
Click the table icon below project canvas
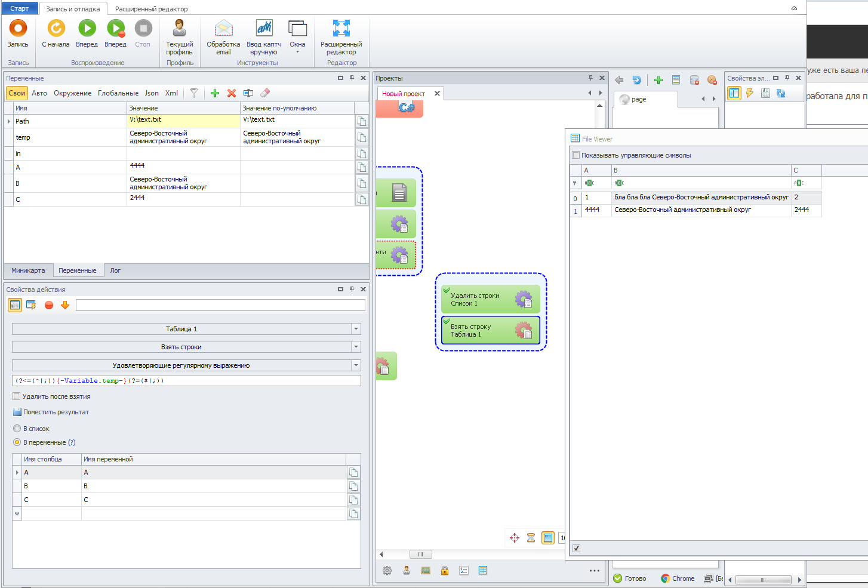click(x=483, y=571)
